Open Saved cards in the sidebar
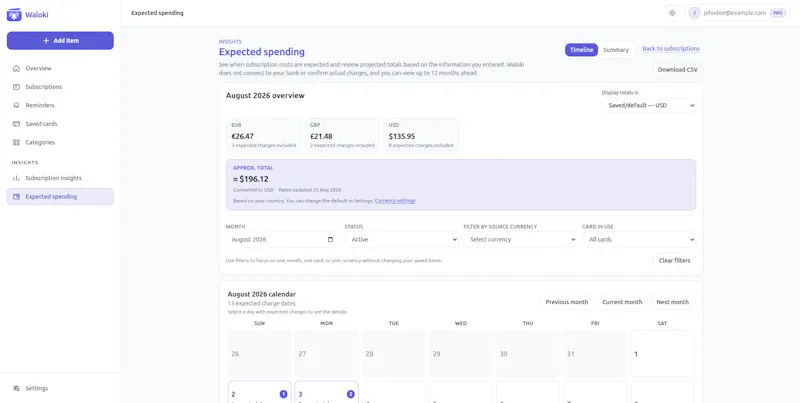 [60, 124]
